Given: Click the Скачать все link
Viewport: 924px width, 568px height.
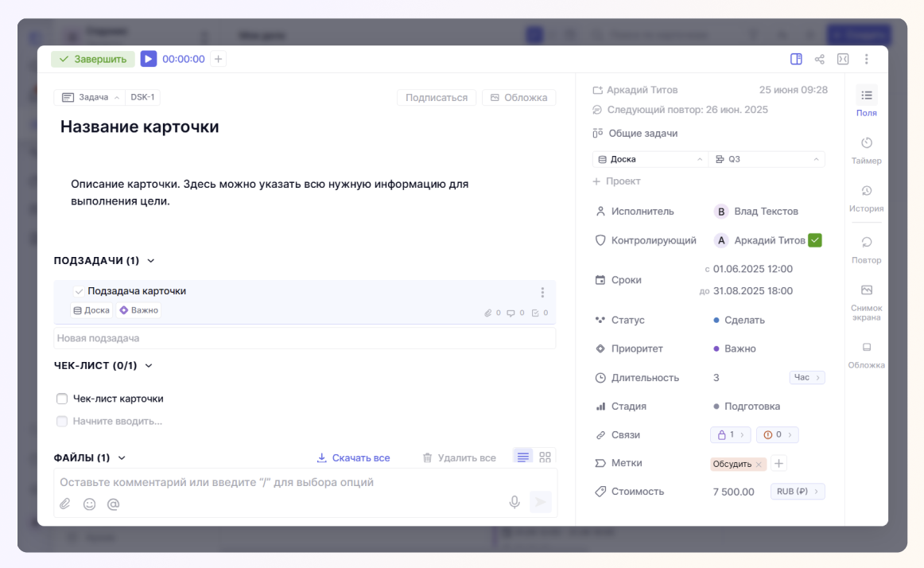Looking at the screenshot, I should click(353, 457).
